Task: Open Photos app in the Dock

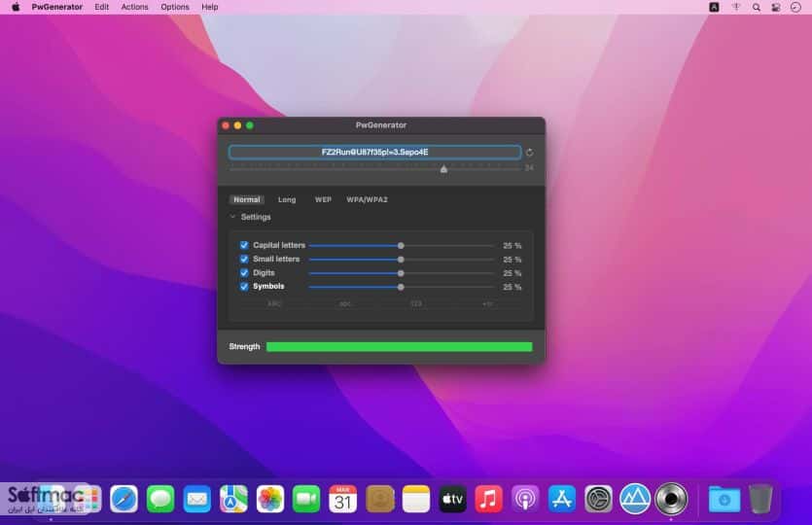Action: (x=269, y=499)
